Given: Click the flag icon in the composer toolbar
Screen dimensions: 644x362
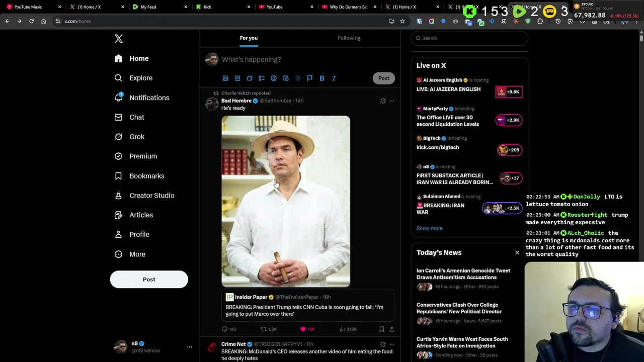Looking at the screenshot, I should coord(310,78).
